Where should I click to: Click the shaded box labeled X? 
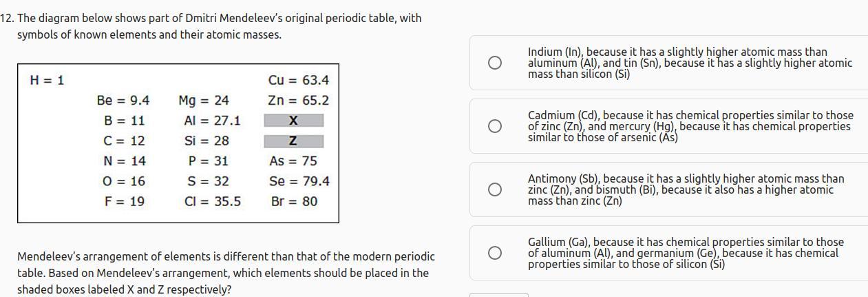click(294, 121)
